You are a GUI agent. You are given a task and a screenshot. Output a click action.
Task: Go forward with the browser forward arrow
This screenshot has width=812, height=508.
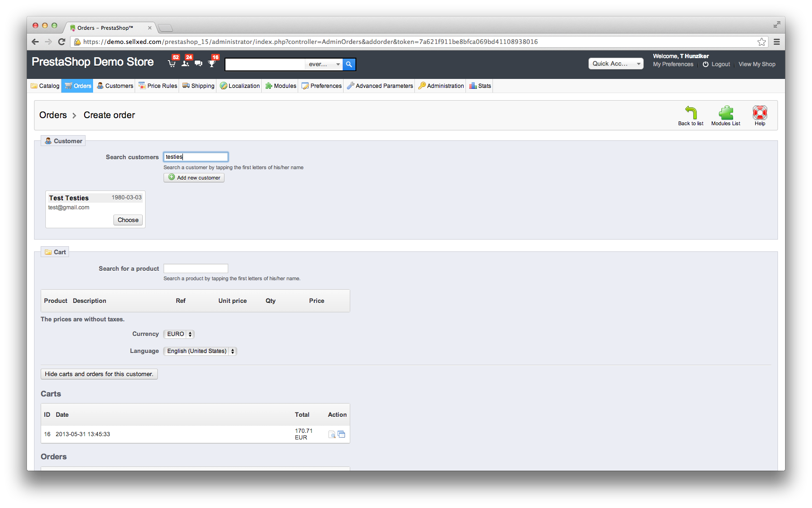48,42
